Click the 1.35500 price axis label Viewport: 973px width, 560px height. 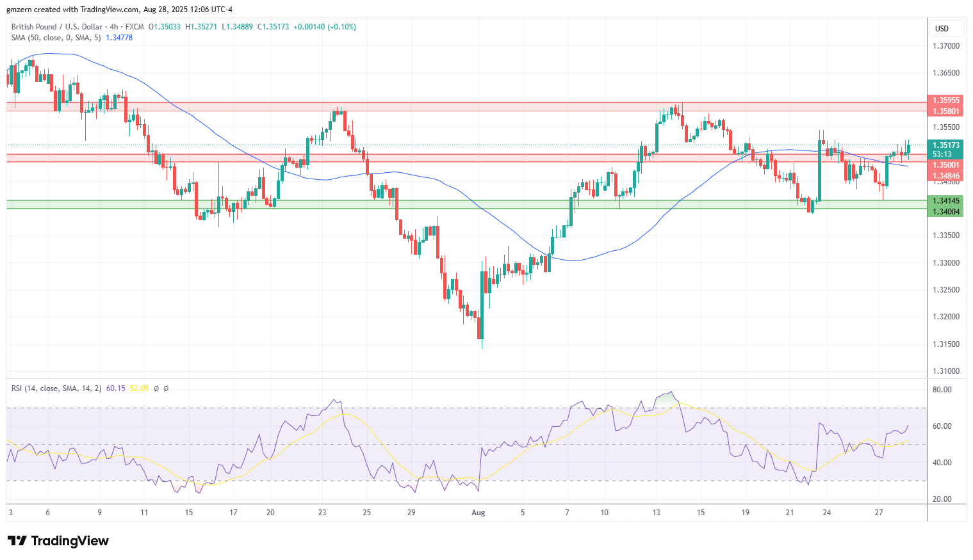tap(946, 127)
